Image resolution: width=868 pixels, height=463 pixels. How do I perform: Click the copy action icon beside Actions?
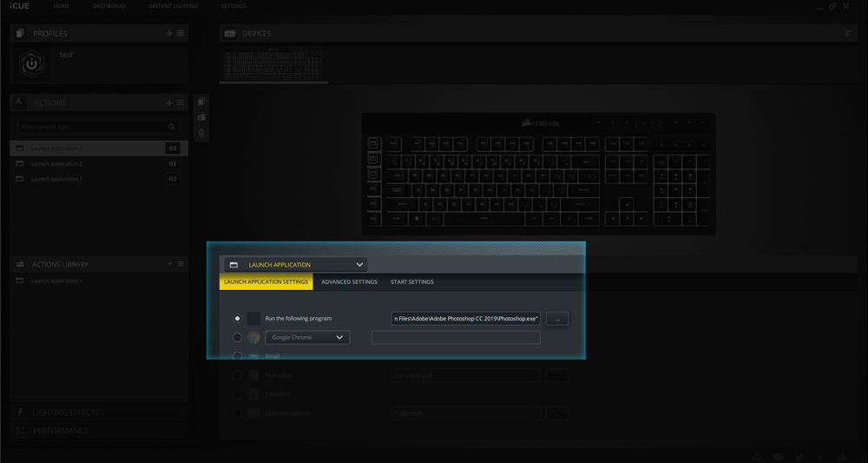(x=201, y=102)
